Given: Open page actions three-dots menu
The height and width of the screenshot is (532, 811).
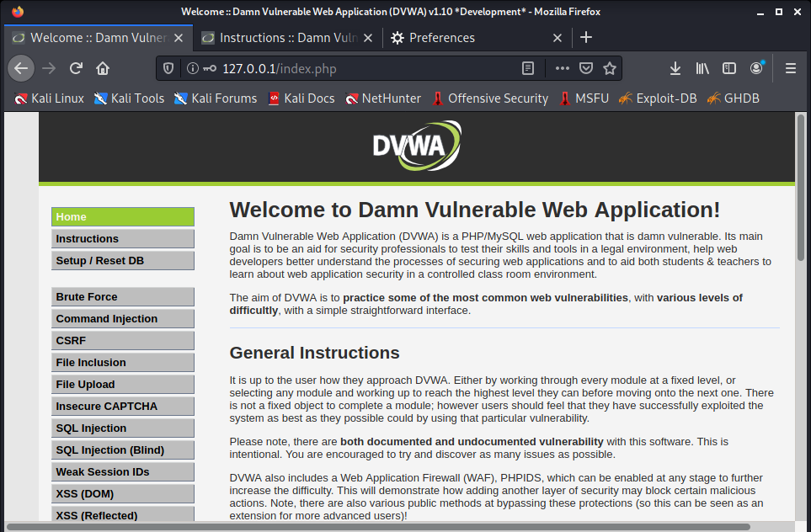Looking at the screenshot, I should coord(563,68).
